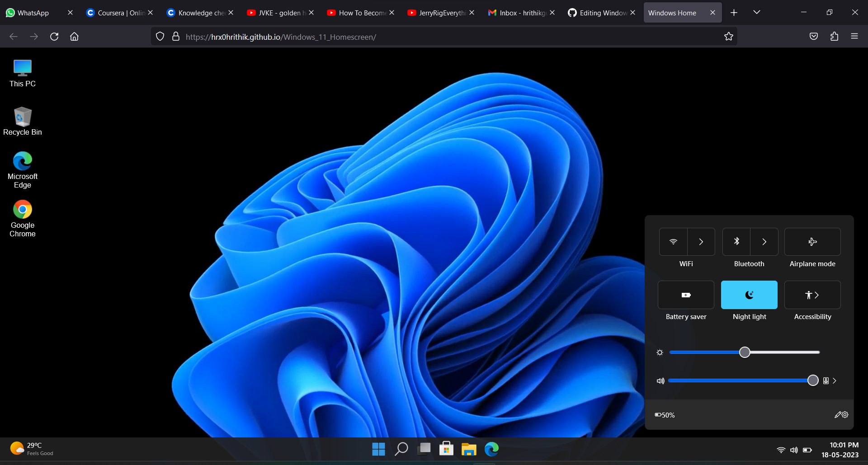868x465 pixels.
Task: Click the taskbar search magnifier
Action: point(401,449)
